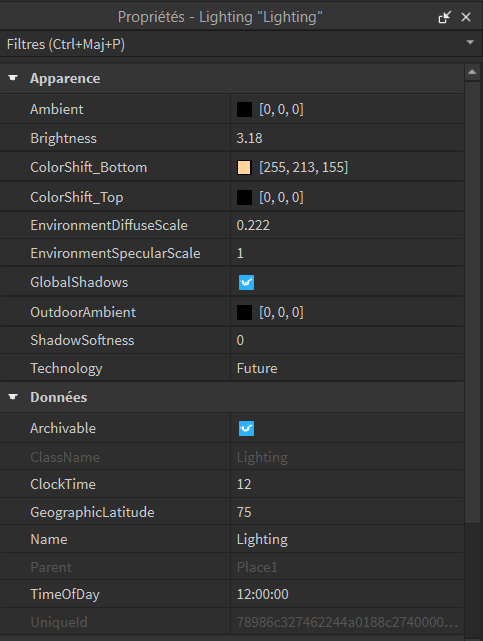Image resolution: width=483 pixels, height=641 pixels.
Task: Open the filter options dropdown arrow
Action: click(470, 43)
